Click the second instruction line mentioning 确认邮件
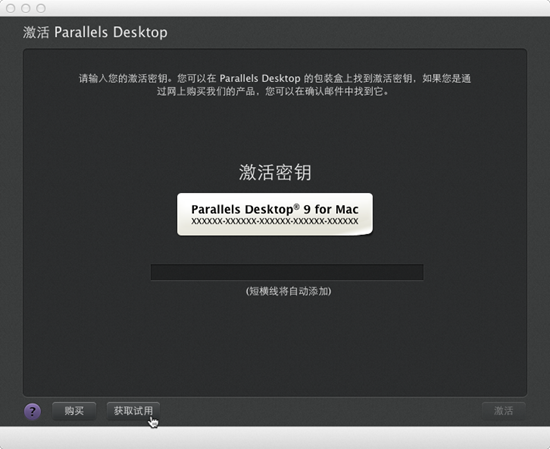 273,92
